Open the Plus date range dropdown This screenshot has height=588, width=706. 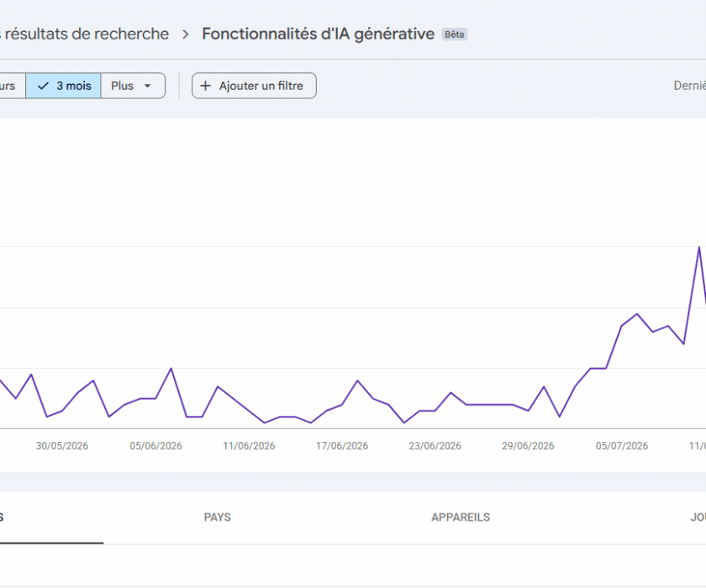[x=133, y=86]
